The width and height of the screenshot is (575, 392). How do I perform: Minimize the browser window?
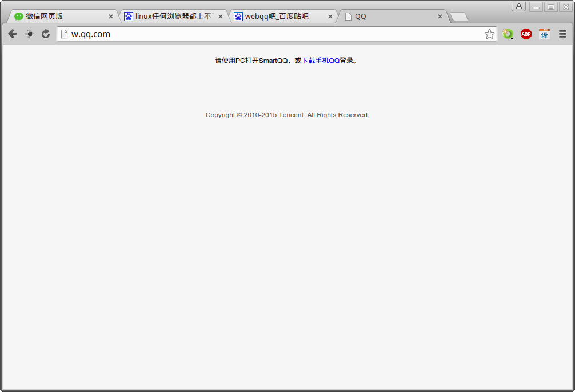point(536,7)
